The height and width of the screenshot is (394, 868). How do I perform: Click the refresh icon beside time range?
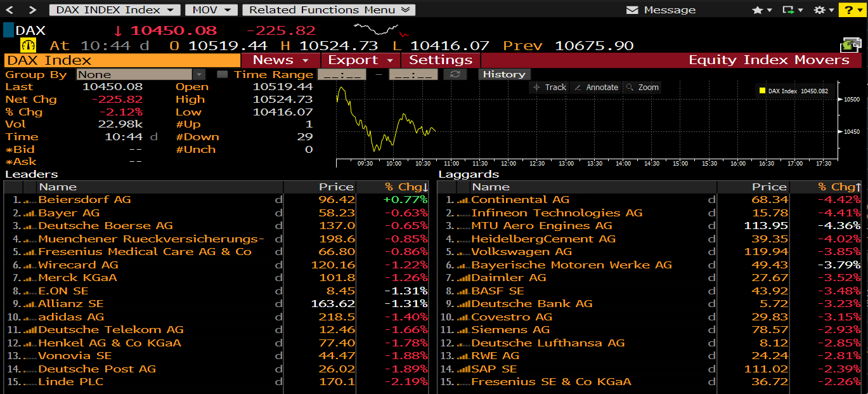[455, 74]
